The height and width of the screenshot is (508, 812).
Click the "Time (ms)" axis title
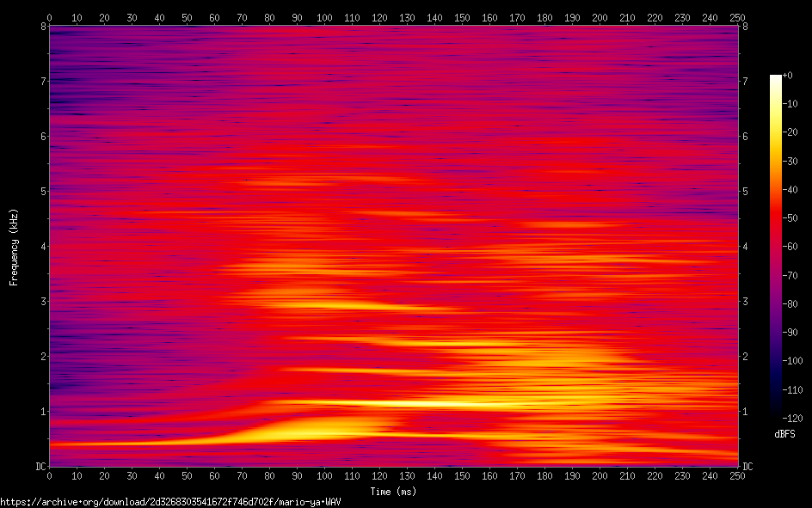click(x=393, y=492)
